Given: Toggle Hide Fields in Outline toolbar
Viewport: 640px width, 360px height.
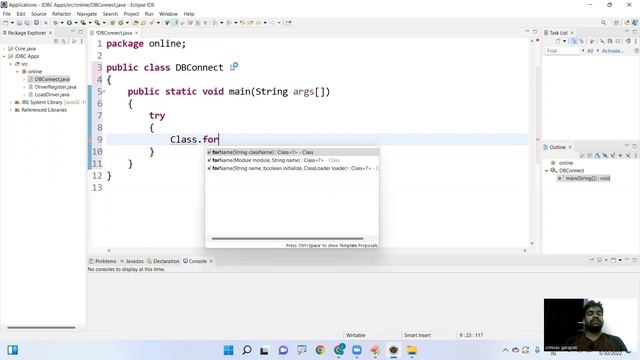Looking at the screenshot, I should click(x=605, y=156).
